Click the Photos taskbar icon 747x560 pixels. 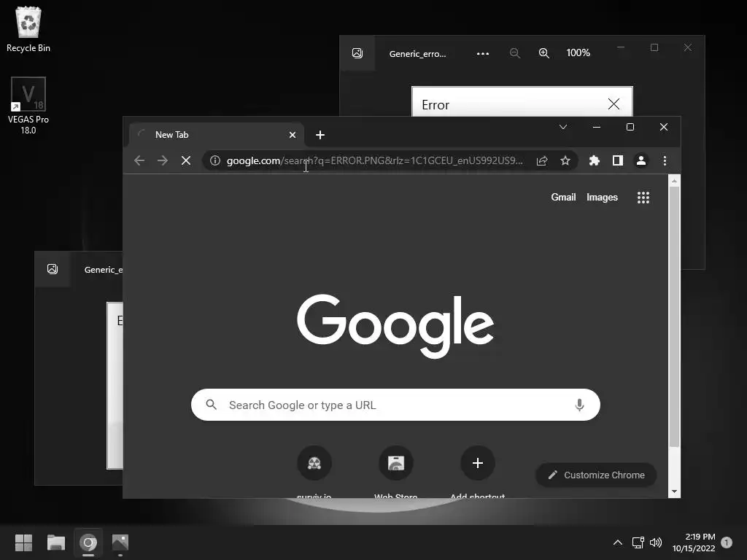tap(120, 542)
